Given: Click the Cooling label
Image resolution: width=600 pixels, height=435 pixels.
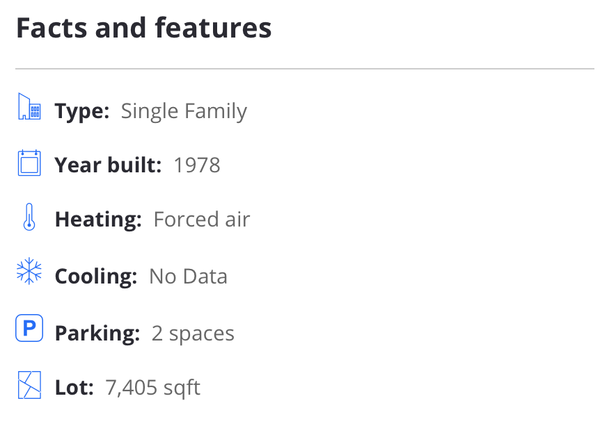Looking at the screenshot, I should point(96,276).
